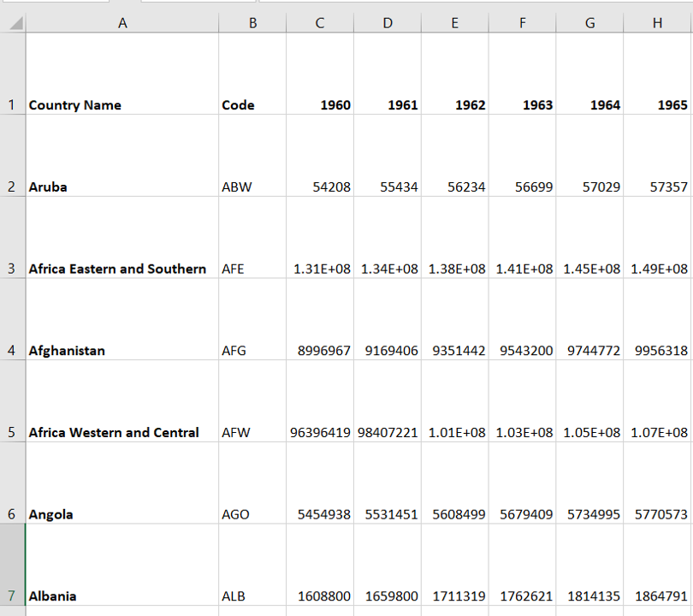
Task: Select the Albania cell
Action: [122, 565]
